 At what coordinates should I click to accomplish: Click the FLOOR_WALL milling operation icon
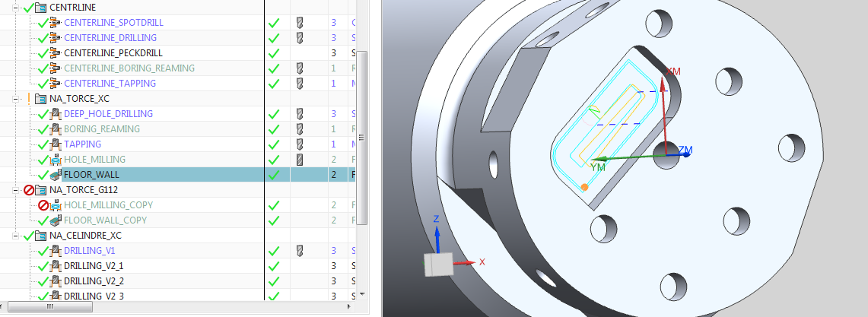click(x=54, y=175)
